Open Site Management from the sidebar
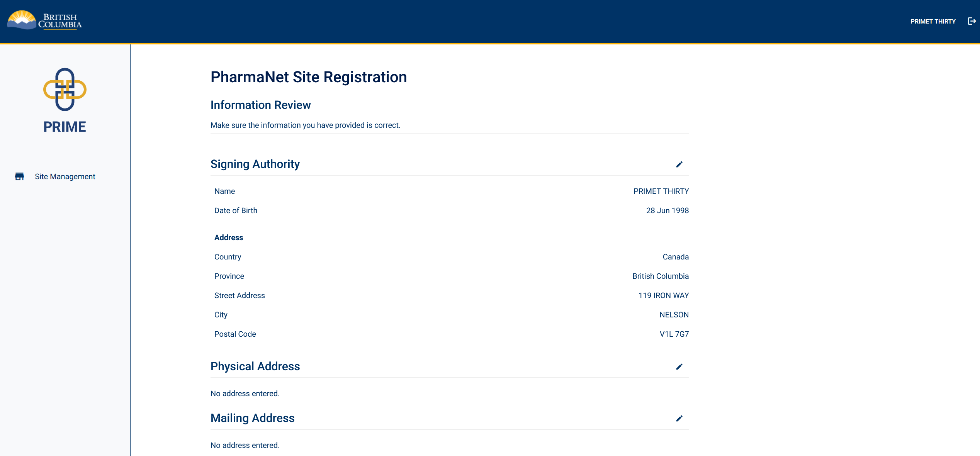The height and width of the screenshot is (456, 980). click(x=65, y=176)
